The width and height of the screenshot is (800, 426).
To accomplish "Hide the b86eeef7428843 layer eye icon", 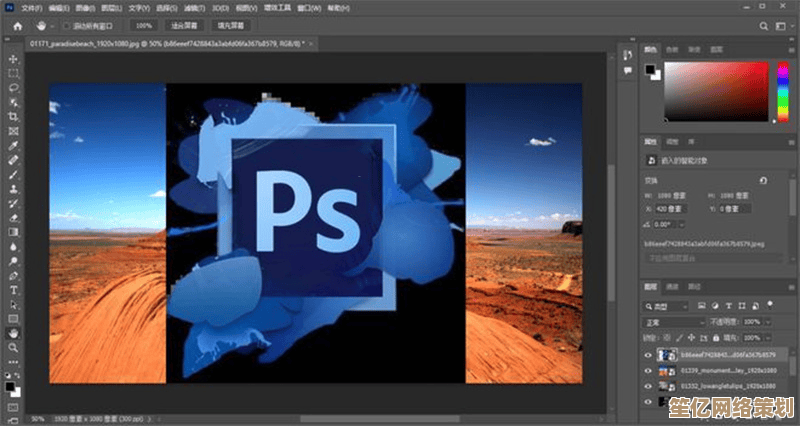I will pos(648,355).
